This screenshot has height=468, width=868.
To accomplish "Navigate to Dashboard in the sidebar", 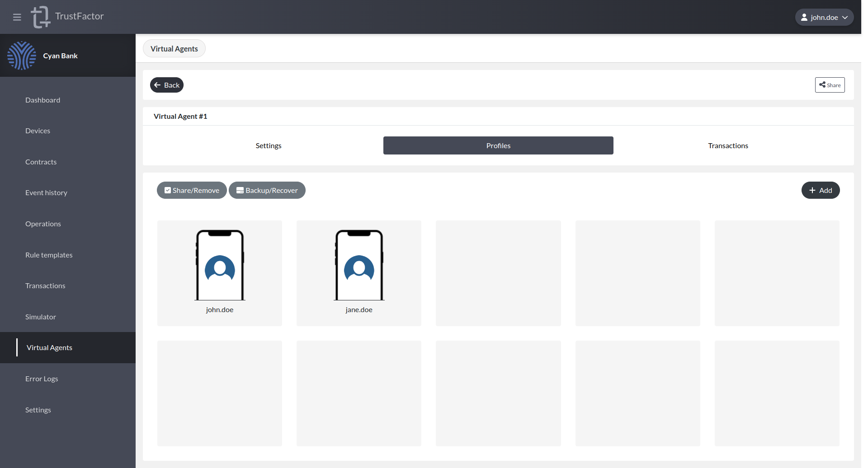I will [x=42, y=100].
